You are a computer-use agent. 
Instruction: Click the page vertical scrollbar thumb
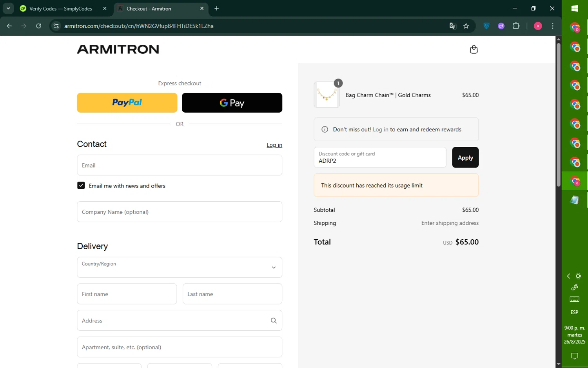coord(559,115)
